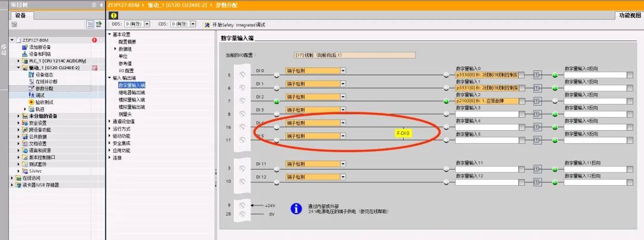Collapse the 基本设置 node
This screenshot has width=644, height=240.
(x=110, y=34)
